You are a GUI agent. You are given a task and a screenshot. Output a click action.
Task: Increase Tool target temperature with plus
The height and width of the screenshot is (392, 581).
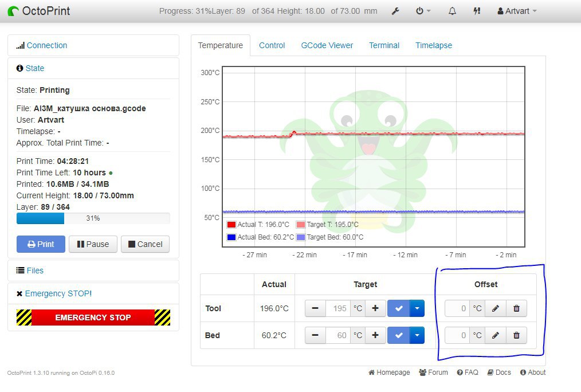click(x=375, y=308)
